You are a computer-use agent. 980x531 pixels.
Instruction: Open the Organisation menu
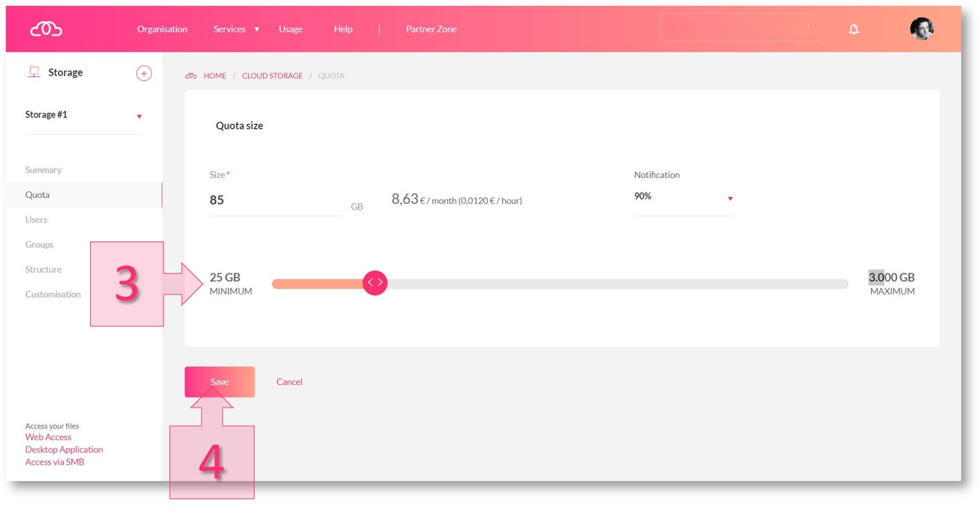[x=162, y=29]
